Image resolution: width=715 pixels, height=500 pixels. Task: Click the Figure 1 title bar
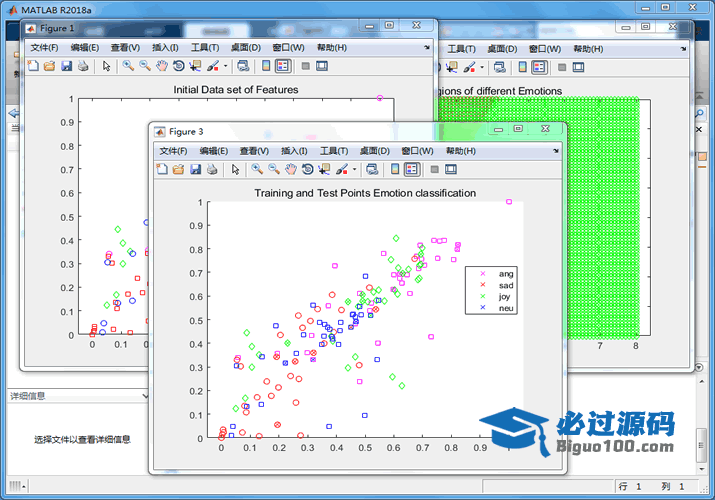pos(200,28)
